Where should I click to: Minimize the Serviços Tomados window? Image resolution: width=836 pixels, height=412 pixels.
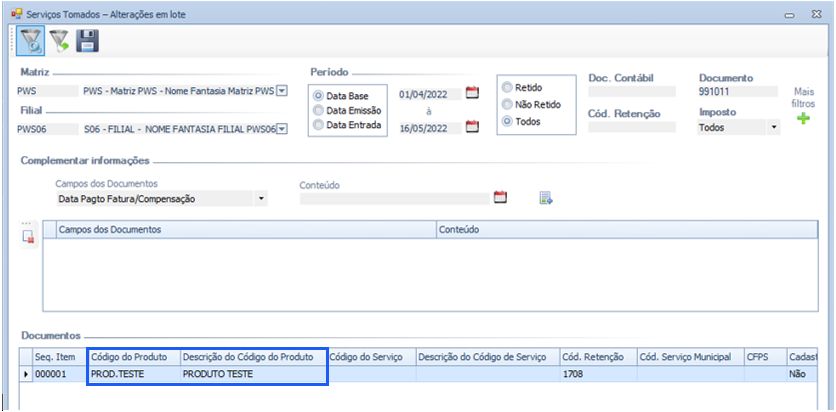790,16
